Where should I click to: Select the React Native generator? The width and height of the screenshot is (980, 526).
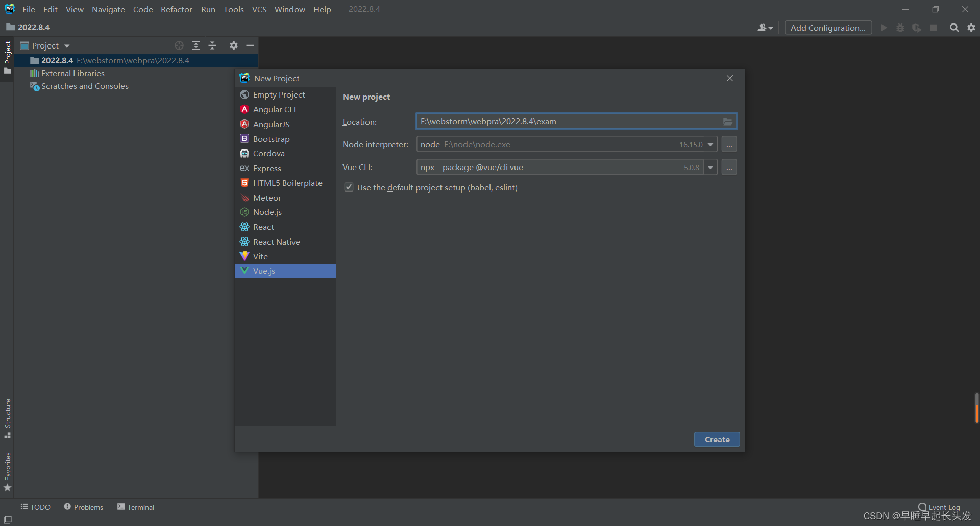coord(276,242)
